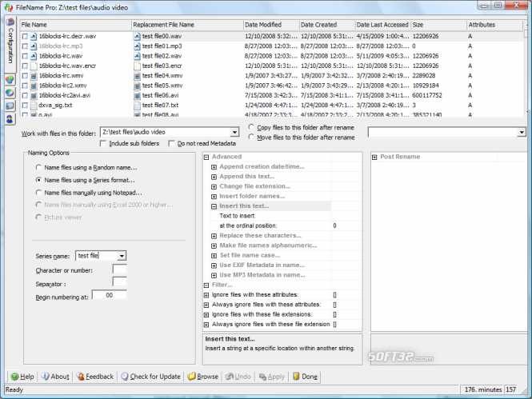
Task: Click the Help button label
Action: [27, 377]
